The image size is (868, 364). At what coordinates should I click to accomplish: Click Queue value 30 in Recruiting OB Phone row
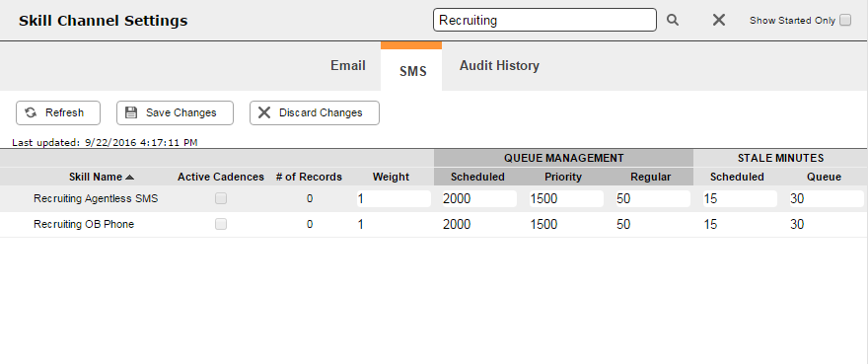point(797,224)
